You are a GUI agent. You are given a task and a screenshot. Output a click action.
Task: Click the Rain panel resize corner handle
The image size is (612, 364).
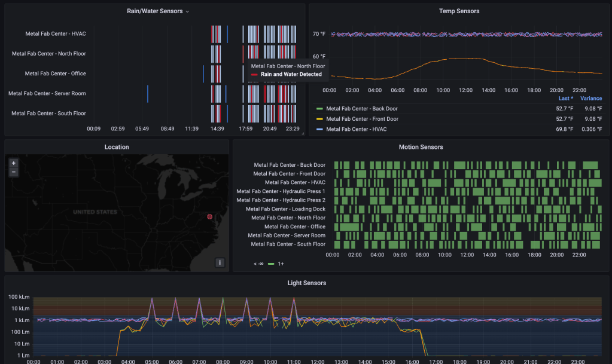[x=302, y=133]
